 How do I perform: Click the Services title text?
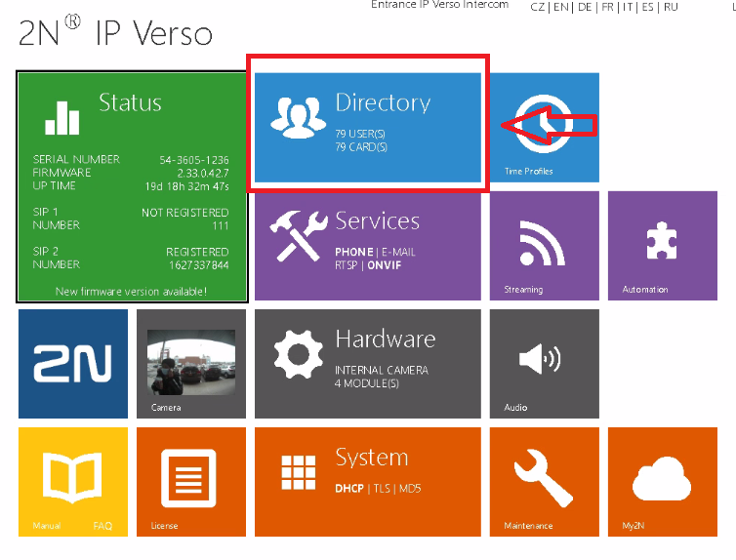(x=378, y=220)
